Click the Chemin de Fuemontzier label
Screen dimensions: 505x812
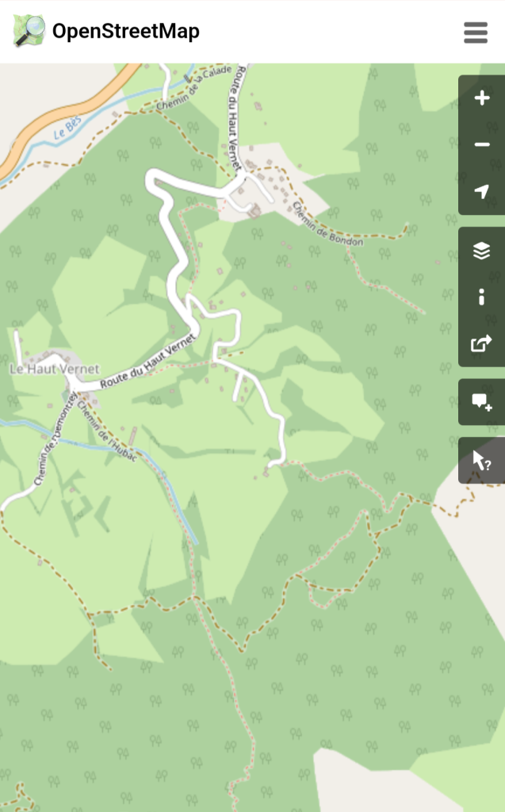pos(55,439)
